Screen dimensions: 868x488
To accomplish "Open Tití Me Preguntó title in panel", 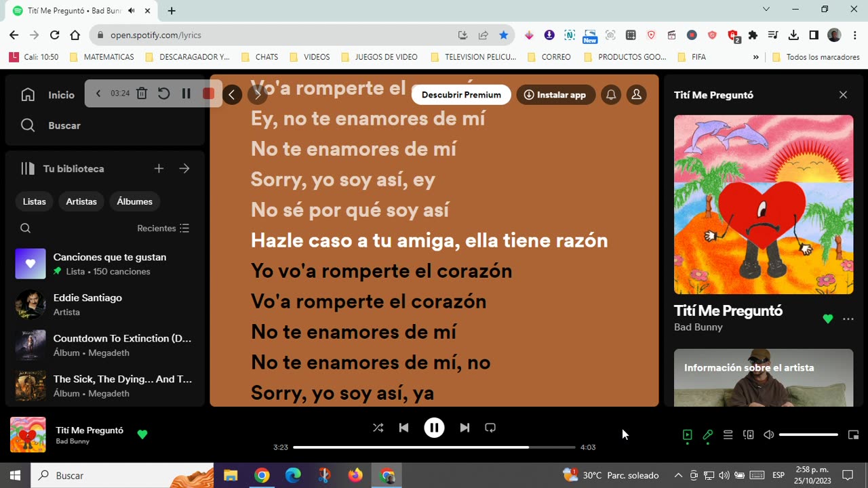I will (728, 310).
